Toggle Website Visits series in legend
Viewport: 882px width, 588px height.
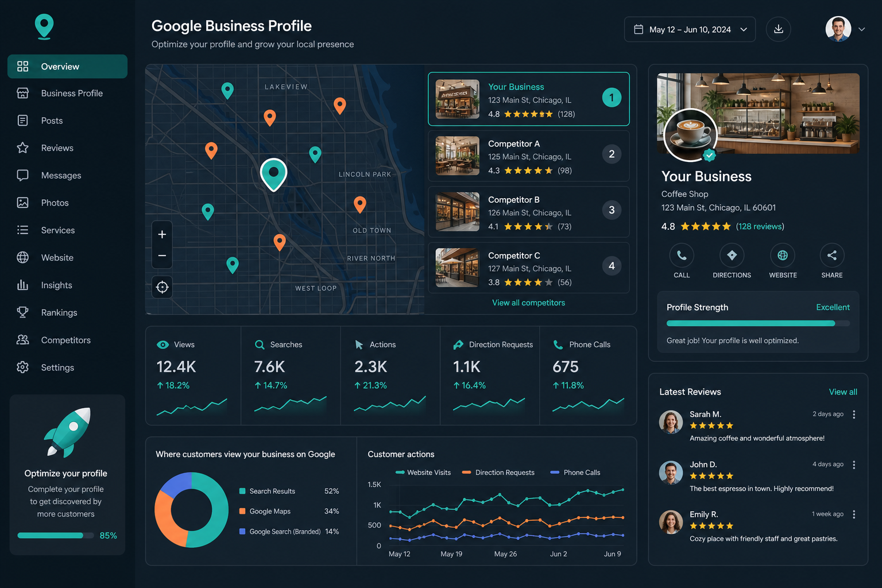[423, 473]
